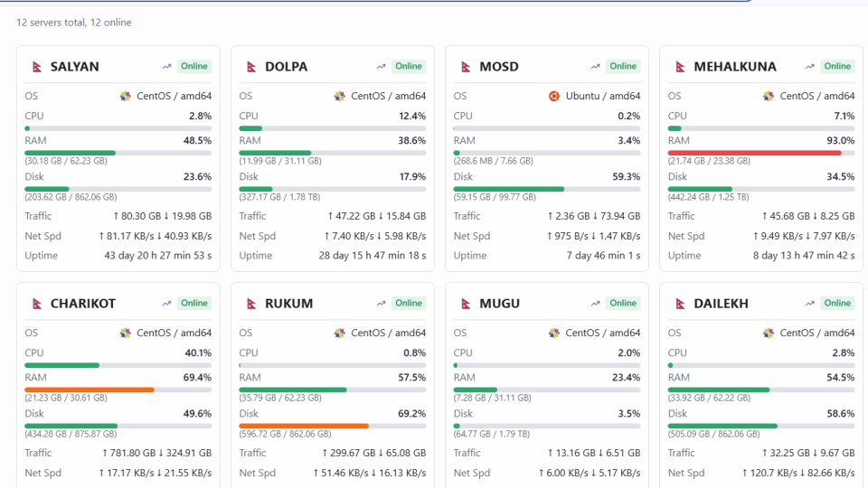Click '12 servers total, 12 online' text
The image size is (868, 488).
tap(73, 23)
